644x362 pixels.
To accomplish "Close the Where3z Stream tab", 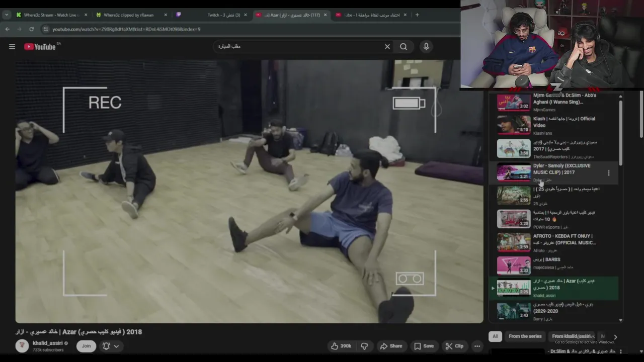I will 86,15.
